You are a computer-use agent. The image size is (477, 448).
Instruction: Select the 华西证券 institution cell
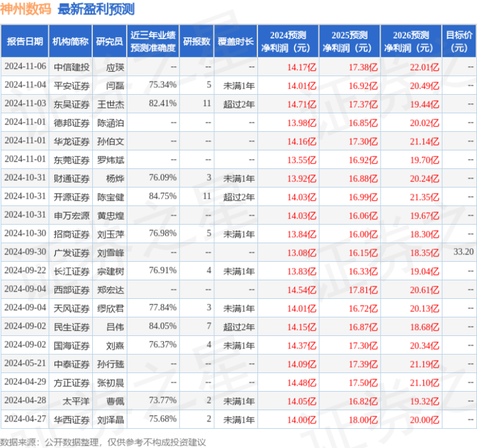point(72,420)
